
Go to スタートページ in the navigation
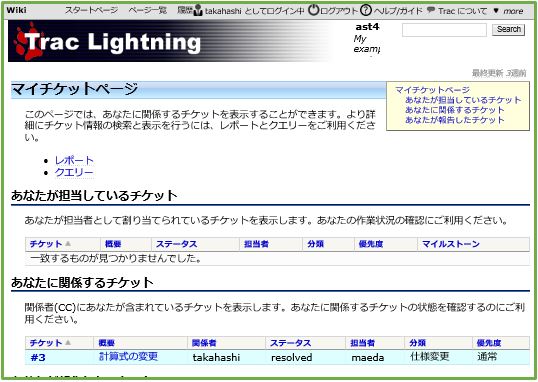click(91, 10)
